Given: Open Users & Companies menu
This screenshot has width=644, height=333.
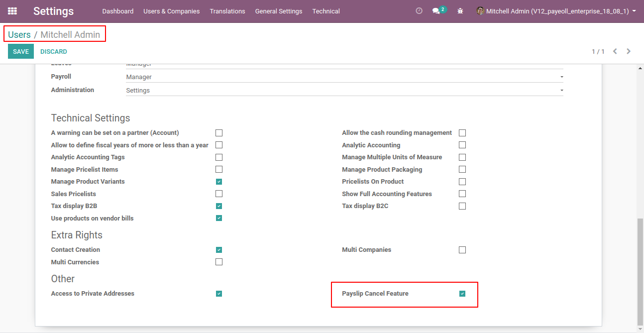Looking at the screenshot, I should (x=172, y=11).
